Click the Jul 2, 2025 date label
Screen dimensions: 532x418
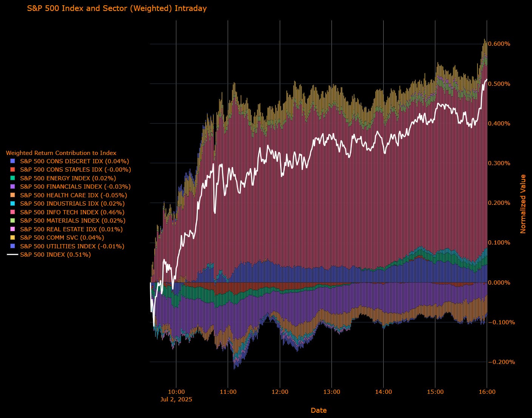[176, 399]
